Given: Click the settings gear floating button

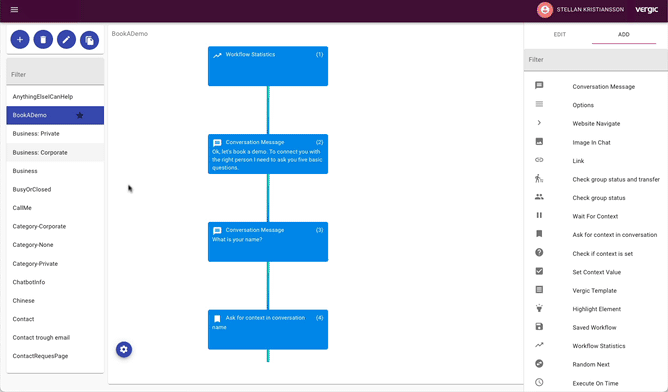Looking at the screenshot, I should click(124, 349).
